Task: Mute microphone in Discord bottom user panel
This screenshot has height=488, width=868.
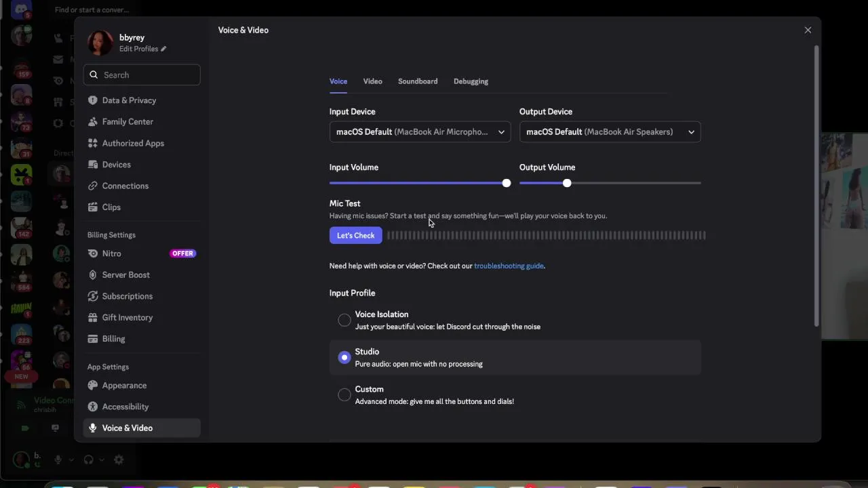Action: click(58, 460)
